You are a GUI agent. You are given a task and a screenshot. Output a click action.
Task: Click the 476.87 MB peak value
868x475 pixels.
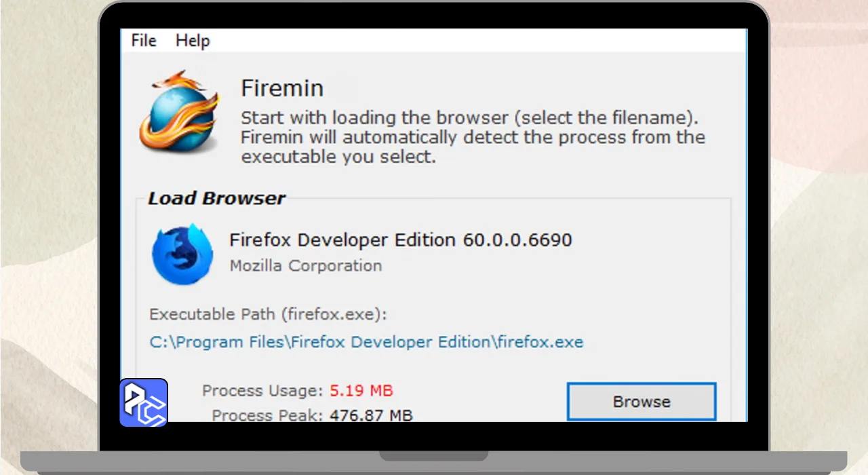(371, 415)
